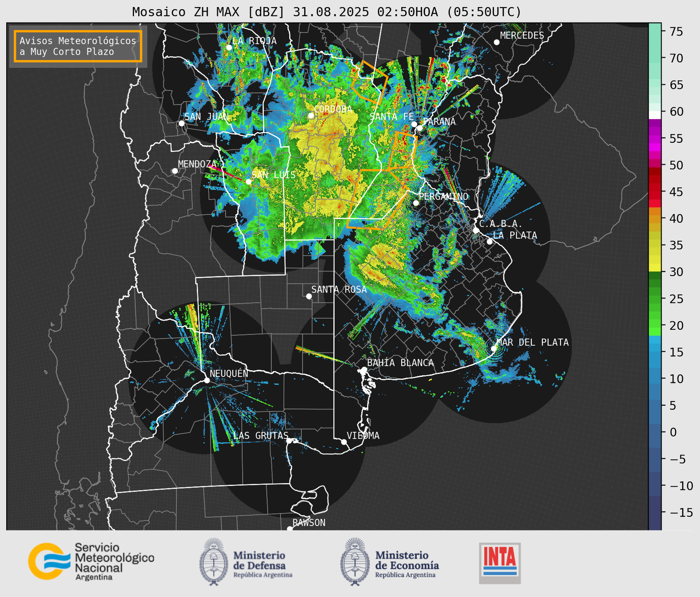Click the green 25 dBZ band on the colorbar
700x597 pixels.
(655, 298)
